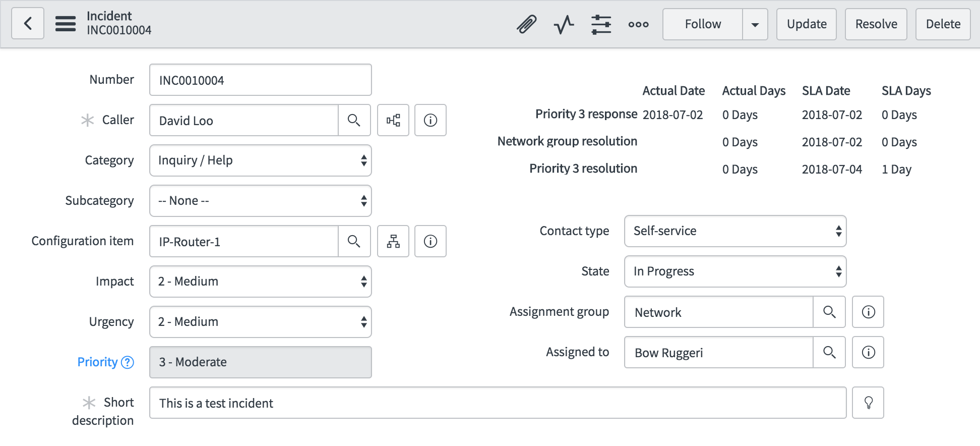Open the activity stream pulse icon
Viewport: 980px width, 446px height.
564,24
